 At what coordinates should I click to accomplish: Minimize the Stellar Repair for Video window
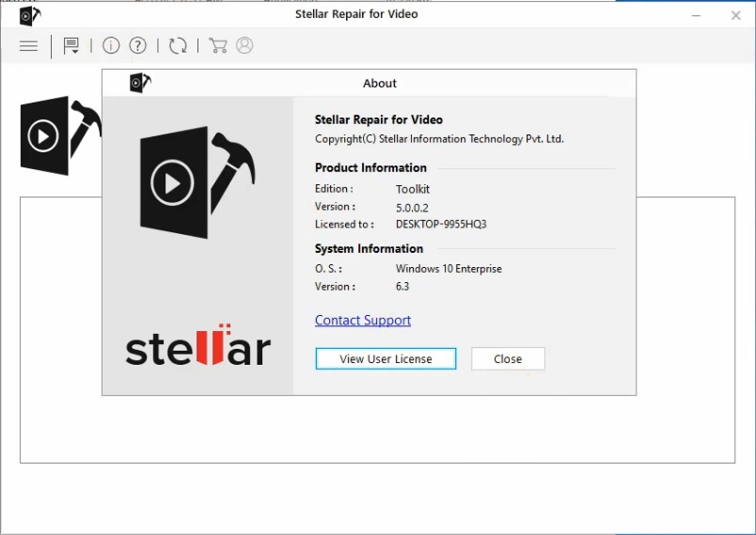point(696,16)
